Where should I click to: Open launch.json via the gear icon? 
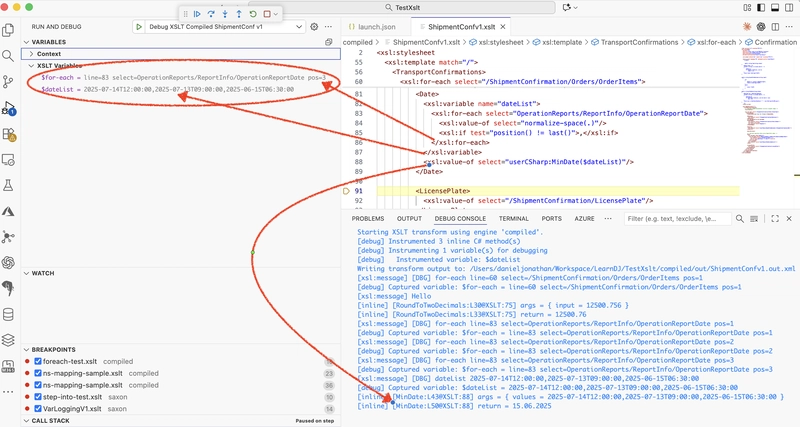[x=314, y=27]
